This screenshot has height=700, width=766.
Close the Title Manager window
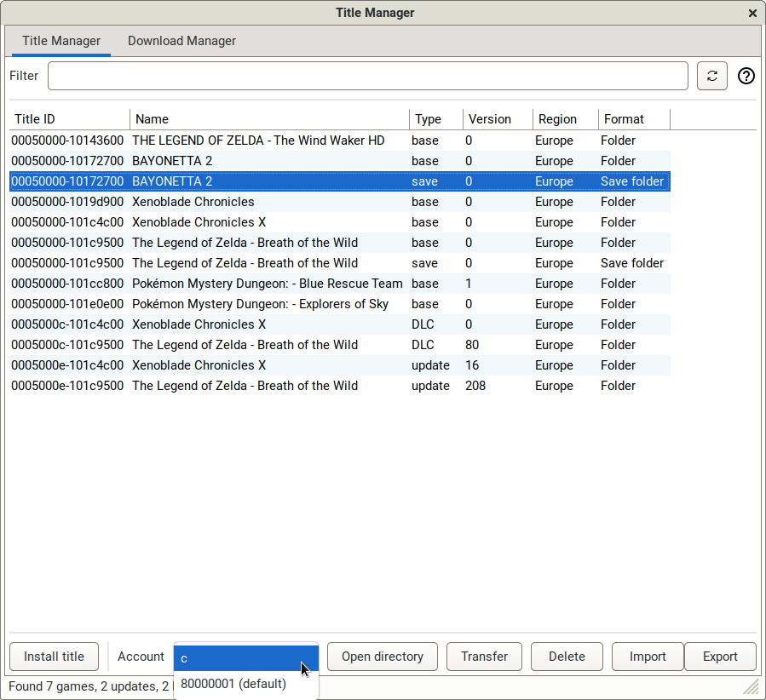[752, 13]
